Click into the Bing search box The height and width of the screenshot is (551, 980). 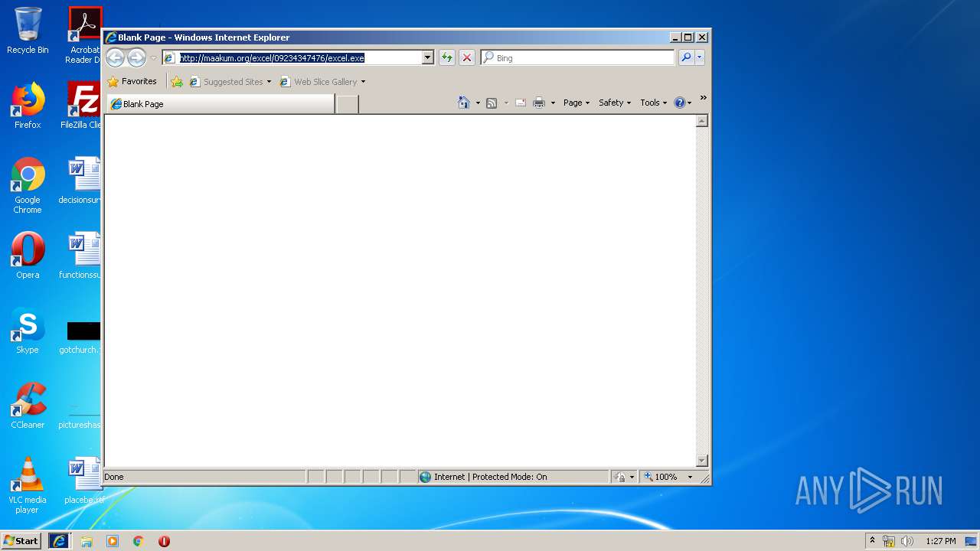577,57
